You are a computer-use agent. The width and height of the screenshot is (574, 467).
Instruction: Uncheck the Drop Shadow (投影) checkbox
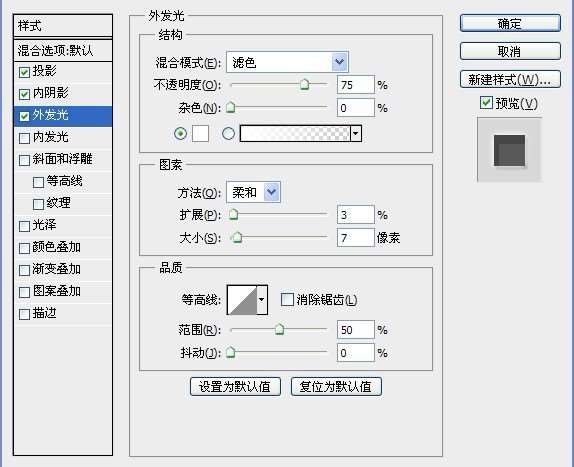coord(24,72)
